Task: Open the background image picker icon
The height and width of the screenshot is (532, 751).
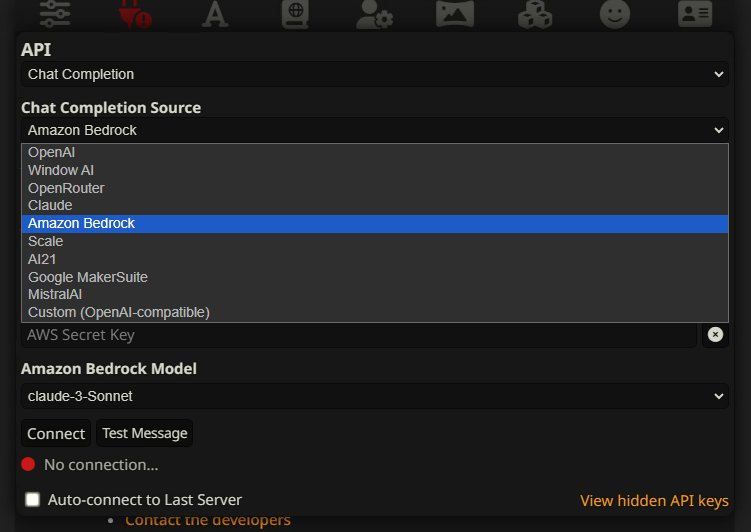Action: point(455,13)
